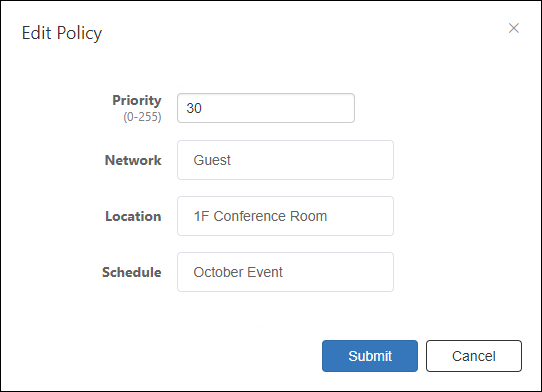Close the Edit Policy dialog using X

tap(514, 28)
